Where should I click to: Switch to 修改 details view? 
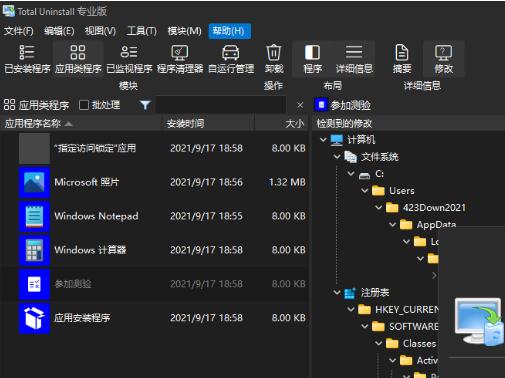[443, 59]
